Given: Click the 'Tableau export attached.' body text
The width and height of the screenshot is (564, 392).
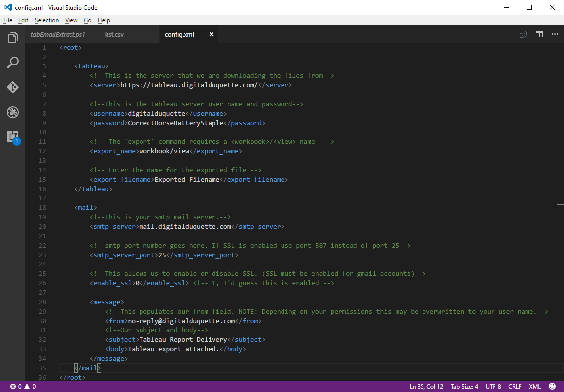Looking at the screenshot, I should point(173,349).
